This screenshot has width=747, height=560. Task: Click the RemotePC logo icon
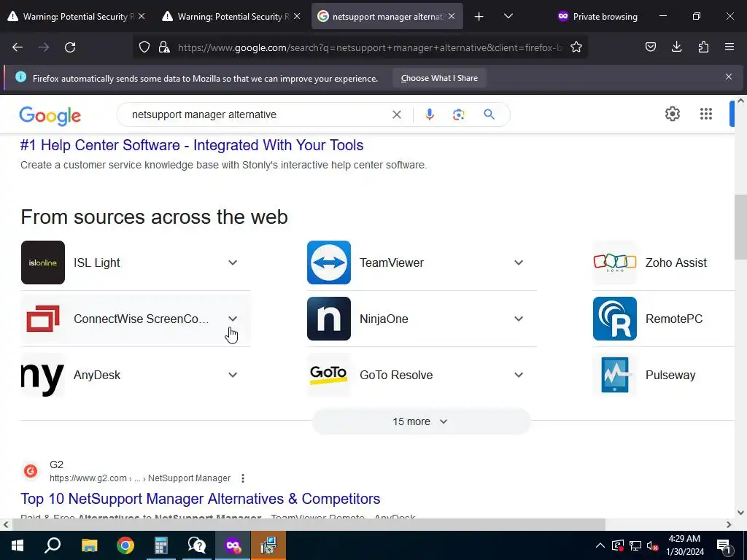(614, 319)
